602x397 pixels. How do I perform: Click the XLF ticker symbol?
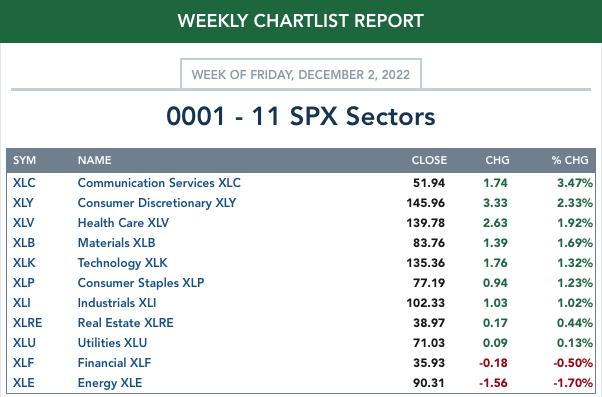click(x=23, y=363)
